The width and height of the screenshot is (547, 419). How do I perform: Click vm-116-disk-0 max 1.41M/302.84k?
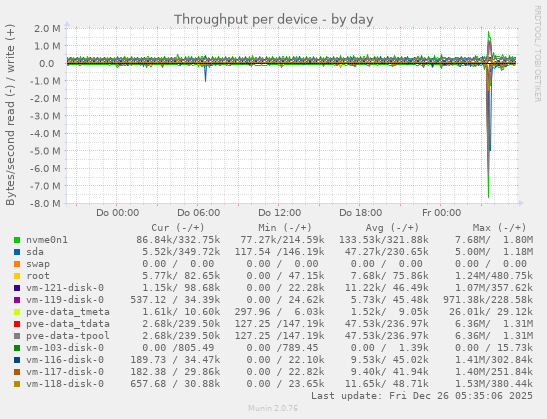[494, 360]
